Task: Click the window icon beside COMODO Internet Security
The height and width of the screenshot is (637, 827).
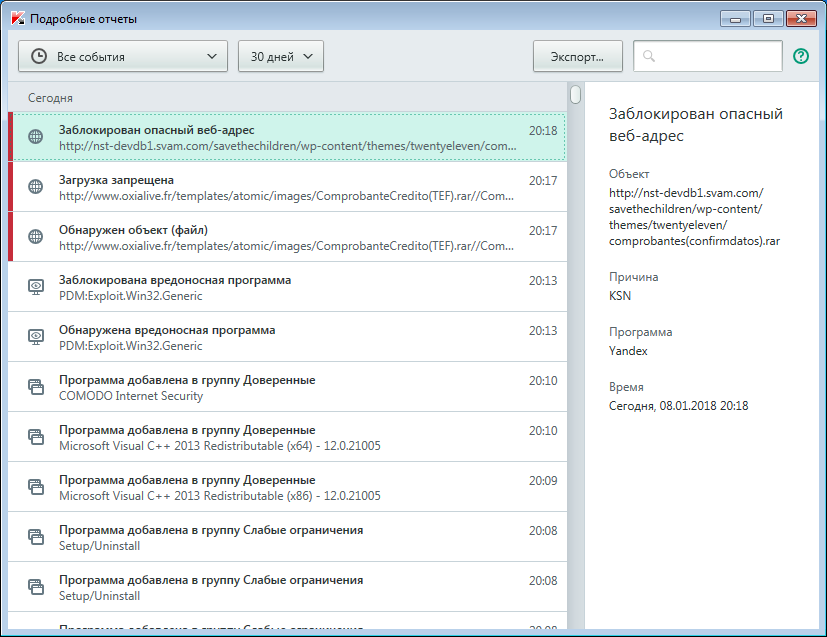Action: (x=36, y=387)
